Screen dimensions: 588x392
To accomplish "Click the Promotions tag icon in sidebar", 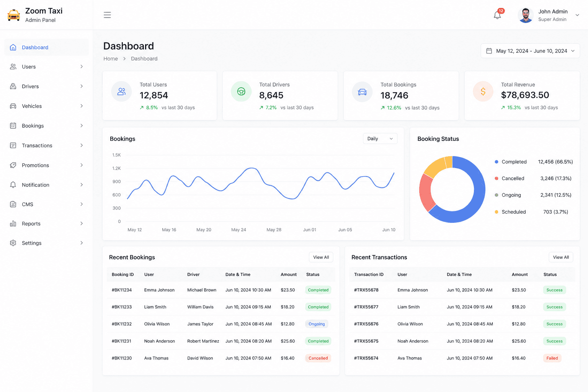I will pos(13,165).
